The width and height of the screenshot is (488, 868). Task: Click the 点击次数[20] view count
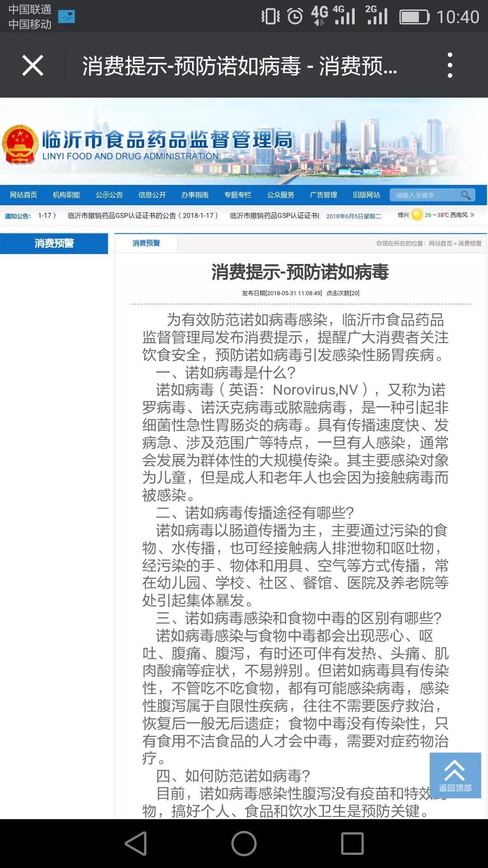(x=343, y=293)
